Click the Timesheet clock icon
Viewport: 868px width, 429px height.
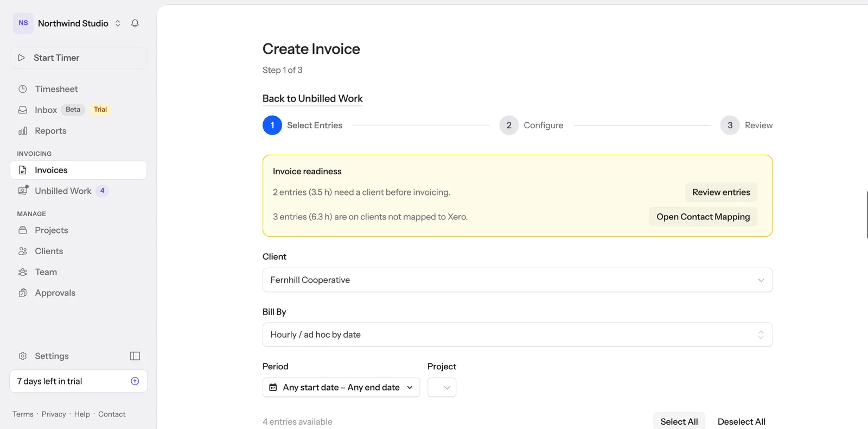23,89
